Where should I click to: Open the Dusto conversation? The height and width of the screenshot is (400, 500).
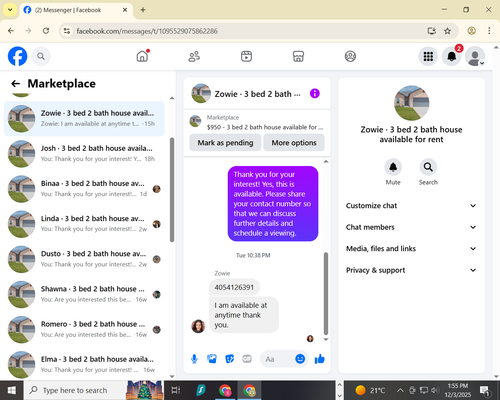[84, 259]
